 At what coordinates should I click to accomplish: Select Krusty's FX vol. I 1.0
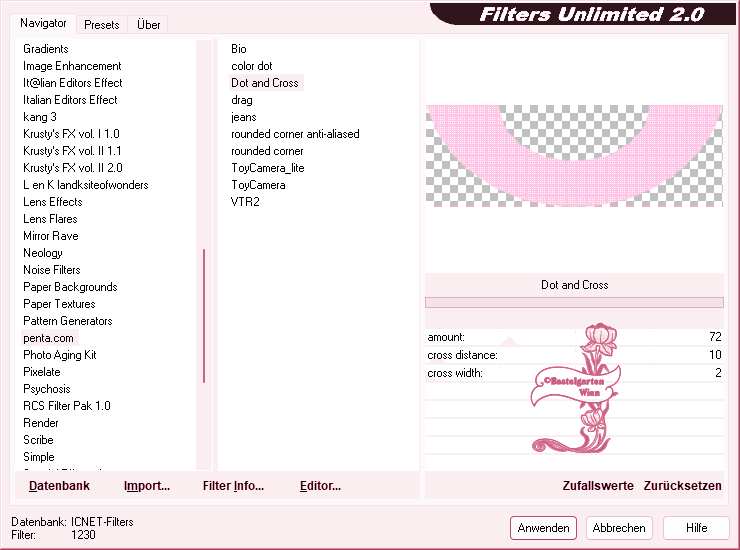coord(71,134)
